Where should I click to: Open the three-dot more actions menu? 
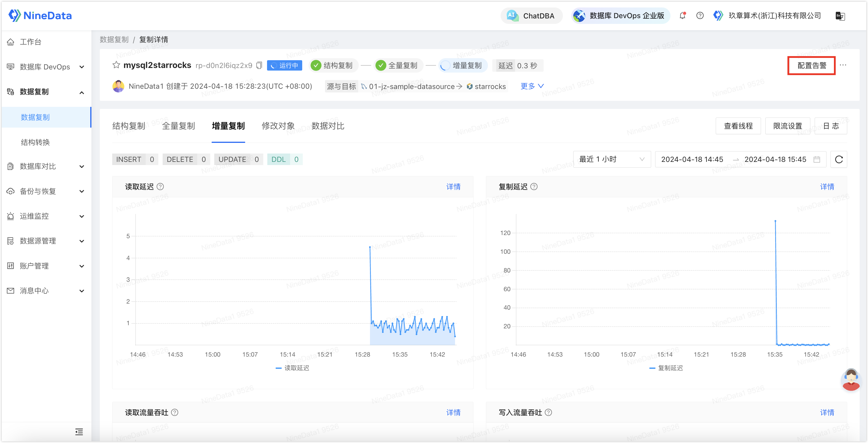[x=843, y=65]
